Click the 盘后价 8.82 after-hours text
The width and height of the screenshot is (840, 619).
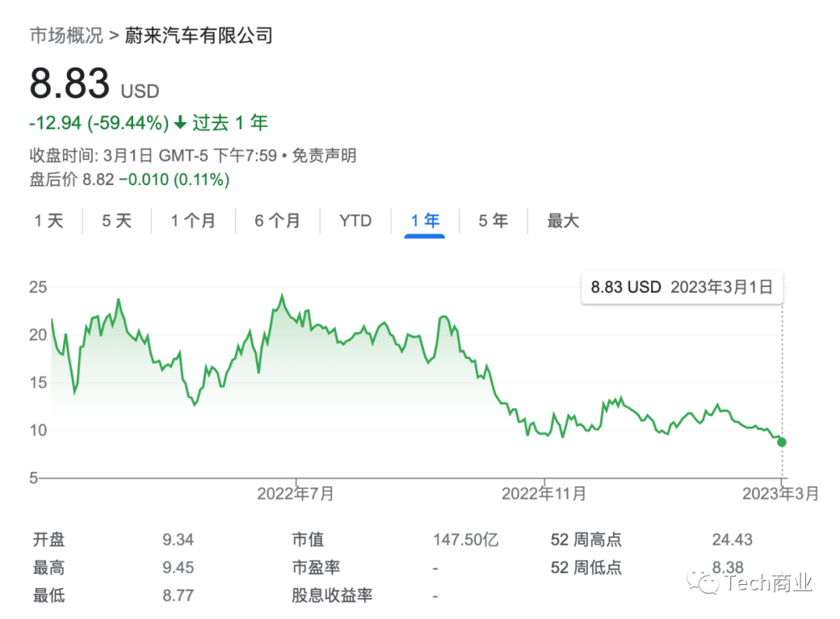(x=72, y=180)
